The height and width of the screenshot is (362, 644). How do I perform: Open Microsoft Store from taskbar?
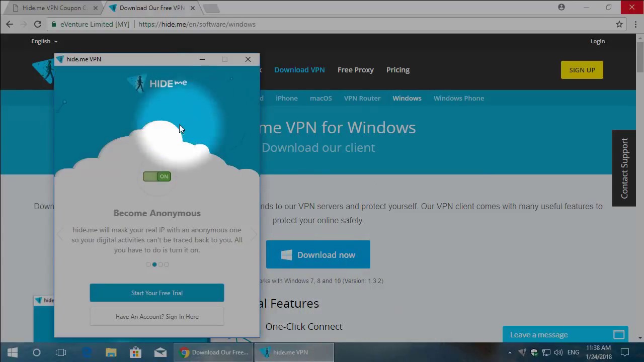click(x=135, y=352)
